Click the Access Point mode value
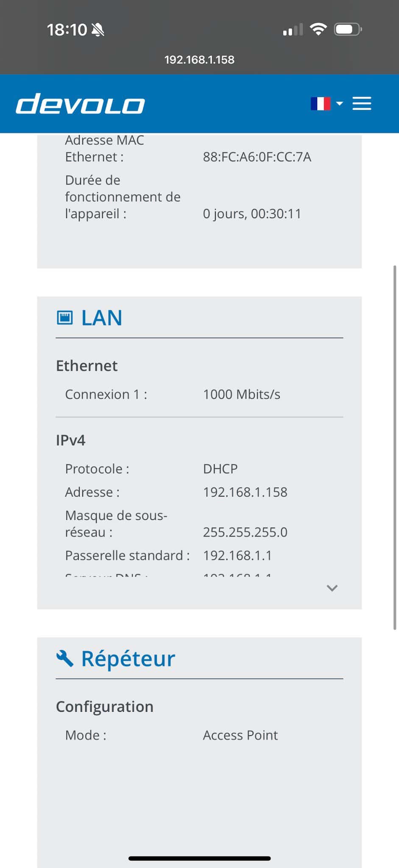 [x=240, y=735]
